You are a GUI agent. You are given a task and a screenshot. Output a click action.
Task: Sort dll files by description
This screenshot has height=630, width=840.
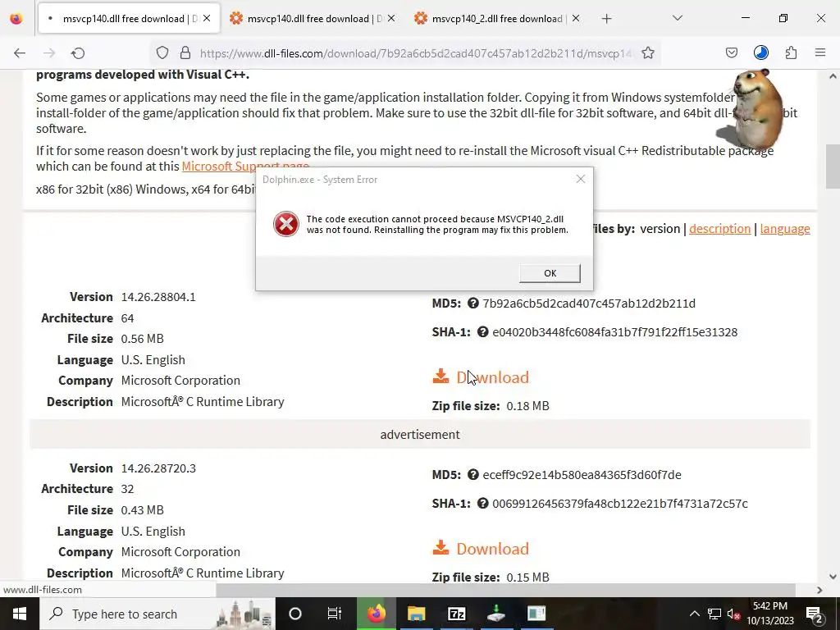tap(719, 229)
